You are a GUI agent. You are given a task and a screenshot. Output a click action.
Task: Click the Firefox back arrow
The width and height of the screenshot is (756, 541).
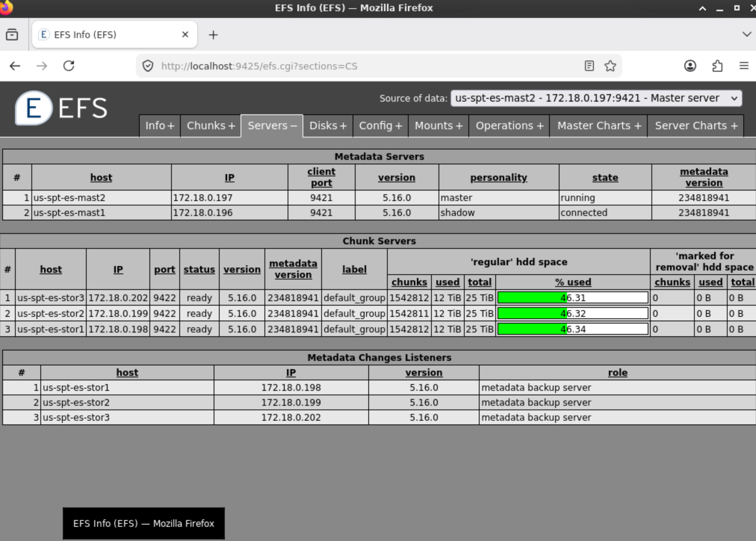click(15, 66)
